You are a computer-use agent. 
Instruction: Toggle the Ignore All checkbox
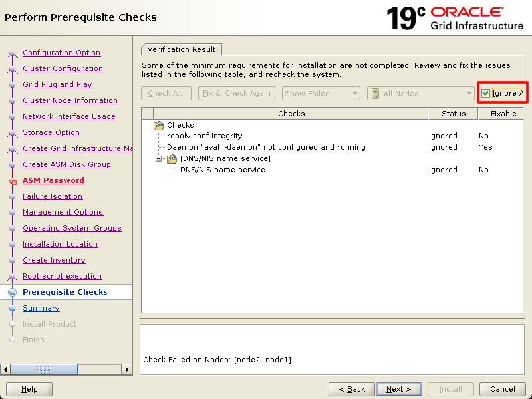[x=485, y=93]
